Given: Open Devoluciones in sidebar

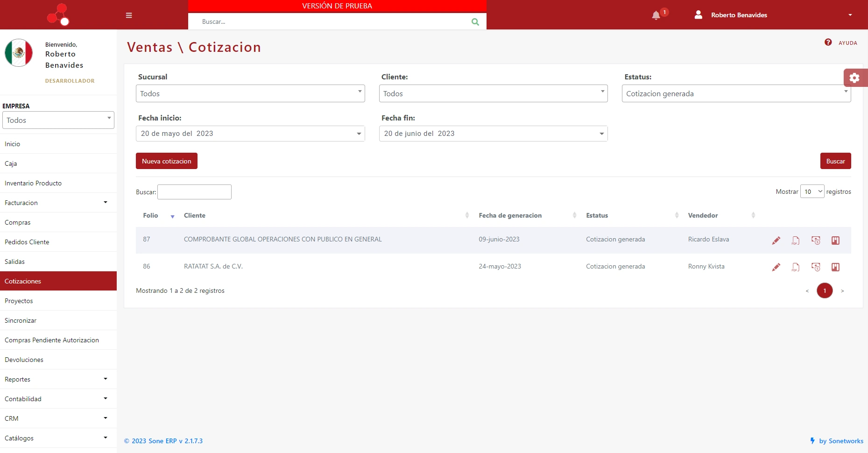Looking at the screenshot, I should pyautogui.click(x=58, y=360).
